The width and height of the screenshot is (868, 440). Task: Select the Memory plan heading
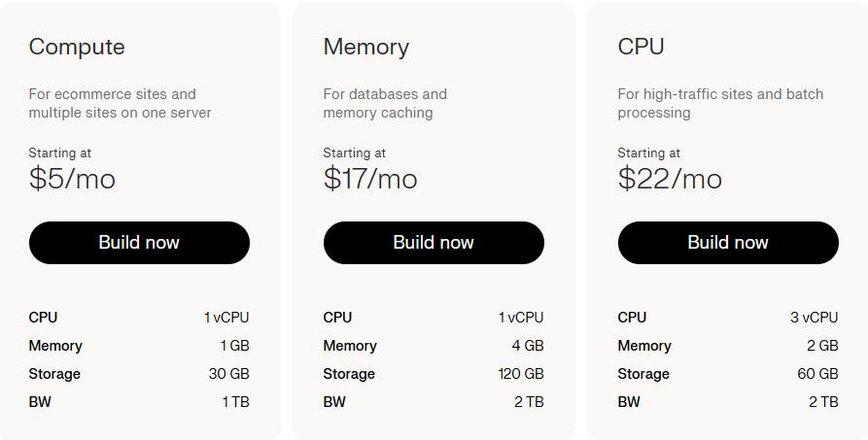coord(365,47)
